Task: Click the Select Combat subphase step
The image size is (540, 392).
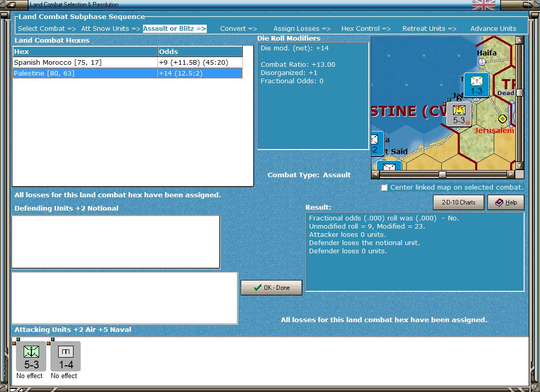Action: click(x=47, y=29)
